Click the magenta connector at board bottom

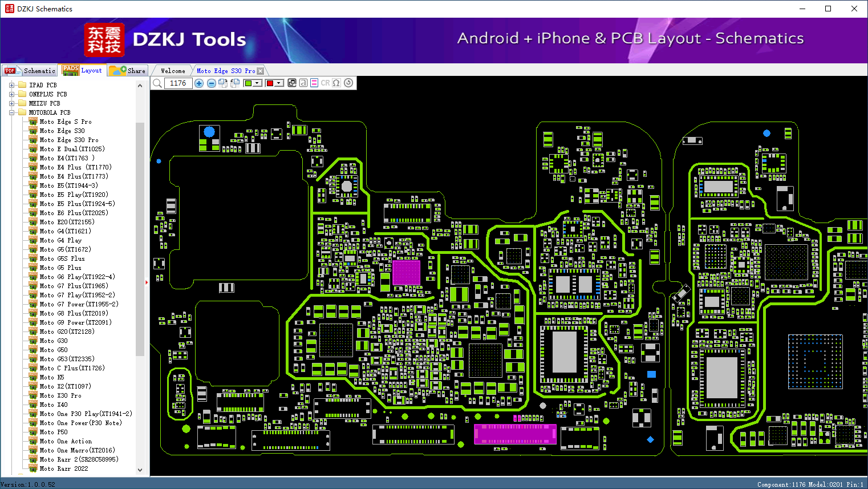click(x=515, y=434)
